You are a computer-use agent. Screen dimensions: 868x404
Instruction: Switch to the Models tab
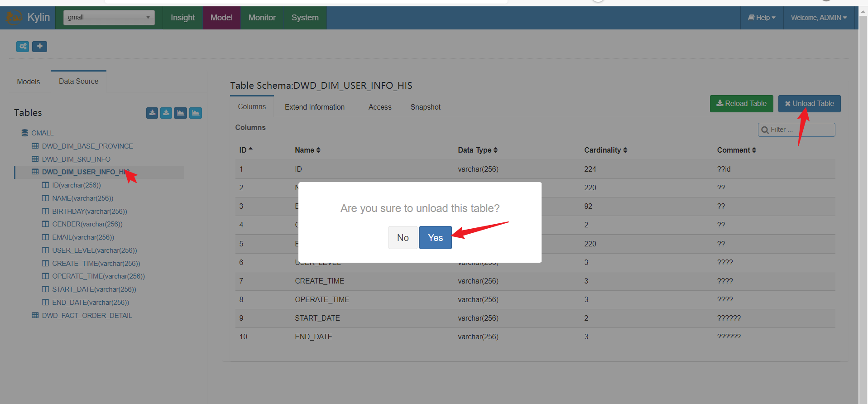click(x=29, y=82)
